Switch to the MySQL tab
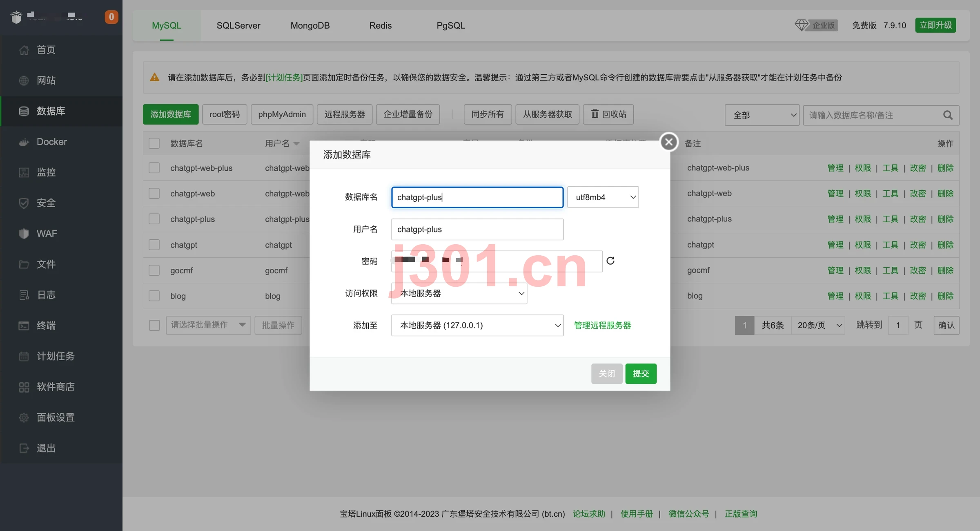980x531 pixels. [x=167, y=25]
